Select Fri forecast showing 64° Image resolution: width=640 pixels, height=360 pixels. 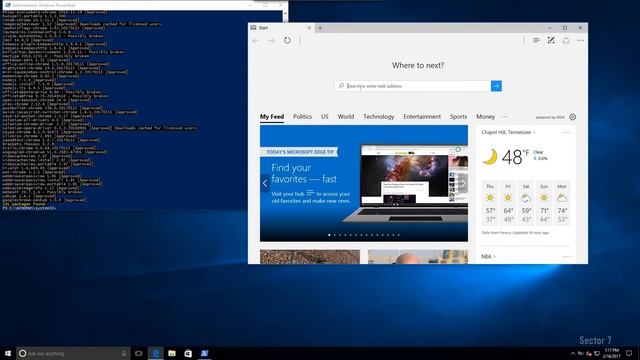pos(508,203)
